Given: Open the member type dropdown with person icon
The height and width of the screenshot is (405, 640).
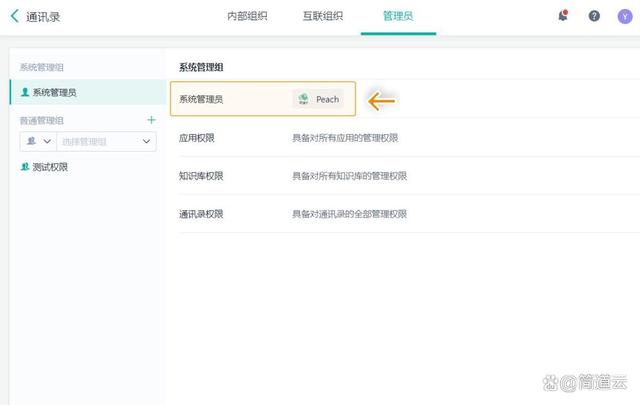Looking at the screenshot, I should tap(37, 142).
